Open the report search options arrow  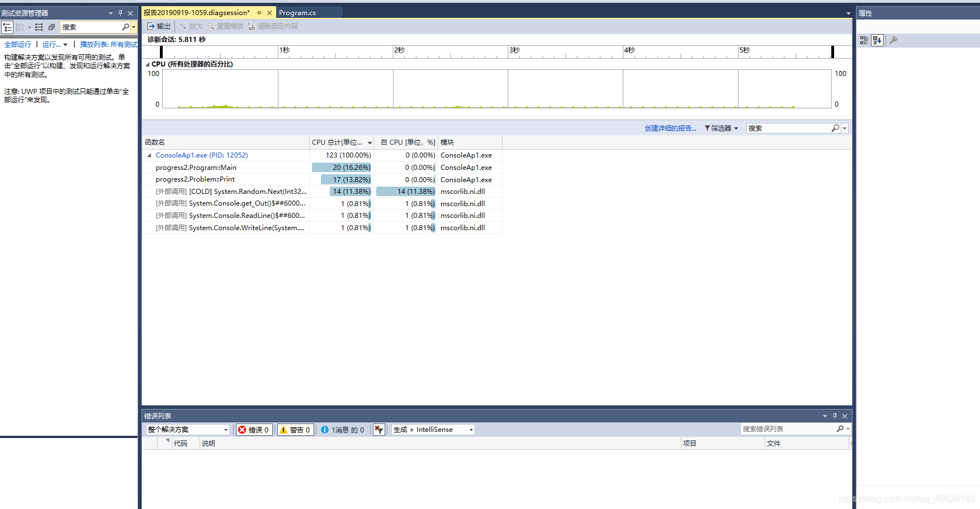pos(845,128)
